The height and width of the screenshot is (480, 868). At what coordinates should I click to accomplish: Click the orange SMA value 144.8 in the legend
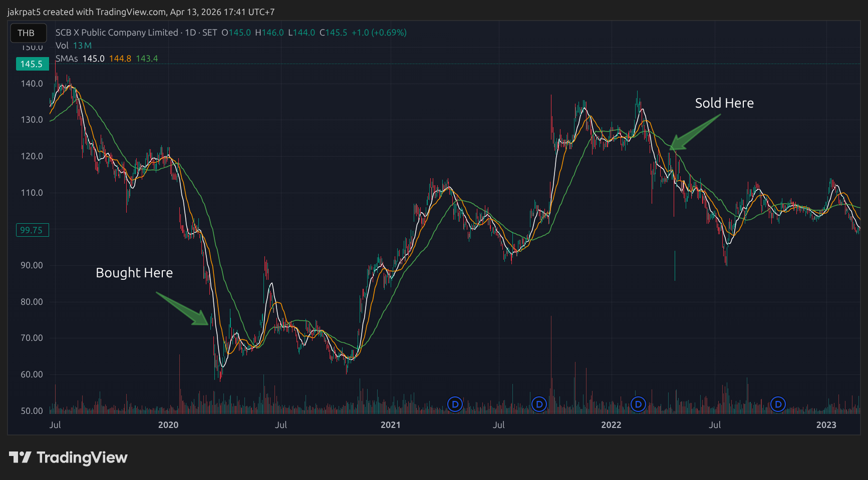point(120,58)
